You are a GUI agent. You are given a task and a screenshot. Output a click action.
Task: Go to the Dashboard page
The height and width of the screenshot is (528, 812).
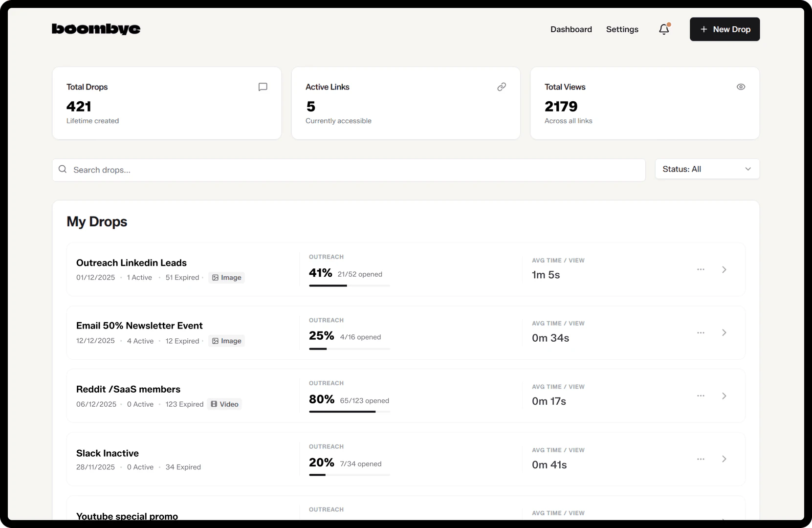click(x=571, y=29)
